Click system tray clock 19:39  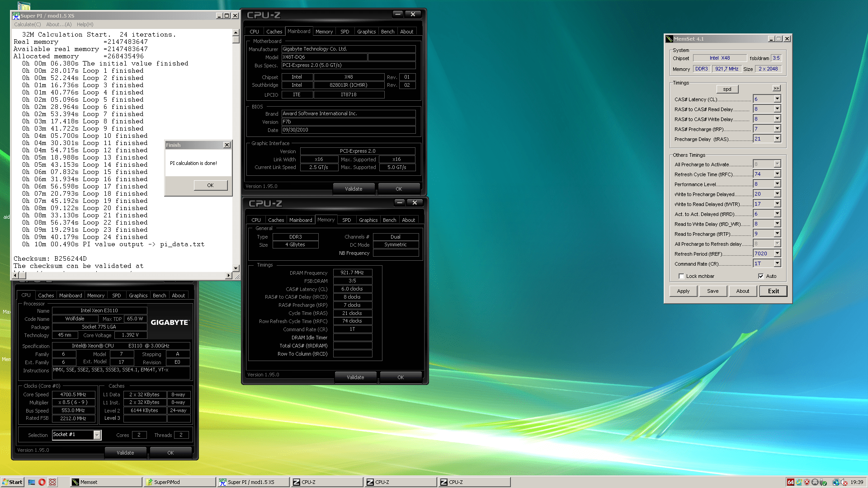coord(856,482)
